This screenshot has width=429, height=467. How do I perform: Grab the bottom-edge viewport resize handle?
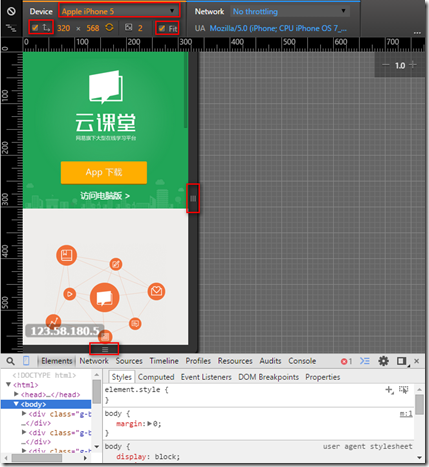105,349
